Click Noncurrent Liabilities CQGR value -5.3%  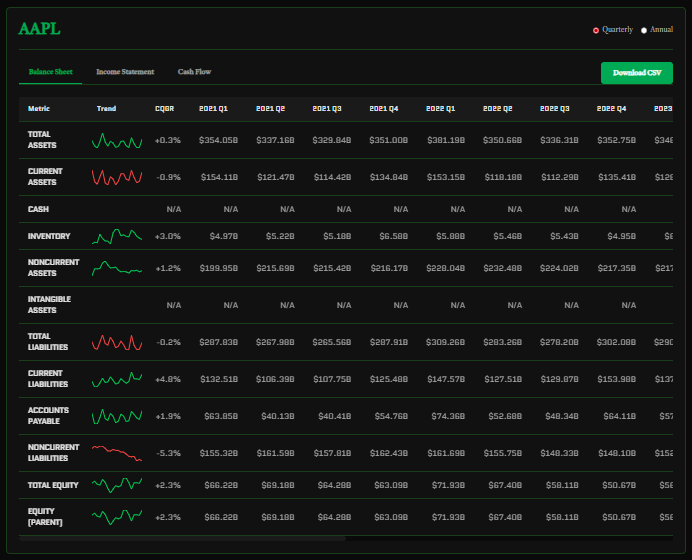tap(169, 454)
